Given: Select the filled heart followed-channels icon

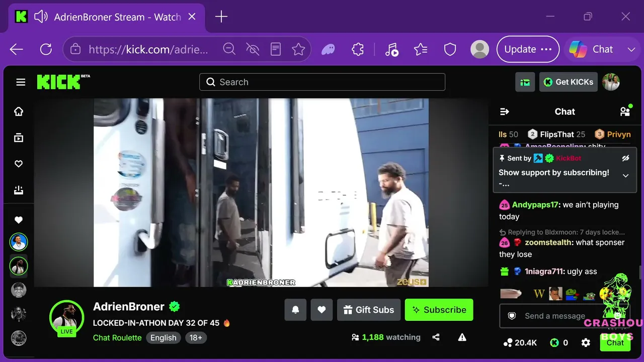Looking at the screenshot, I should 19,220.
